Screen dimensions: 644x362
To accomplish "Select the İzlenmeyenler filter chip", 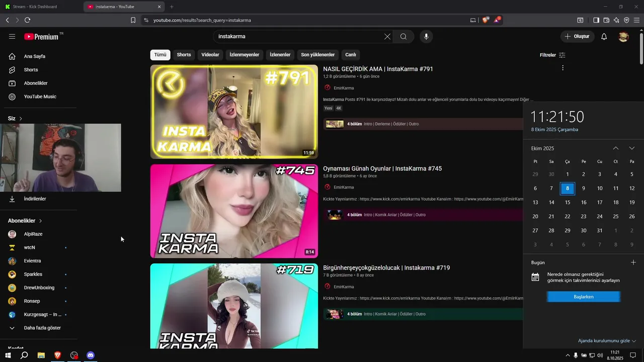I will tap(245, 55).
